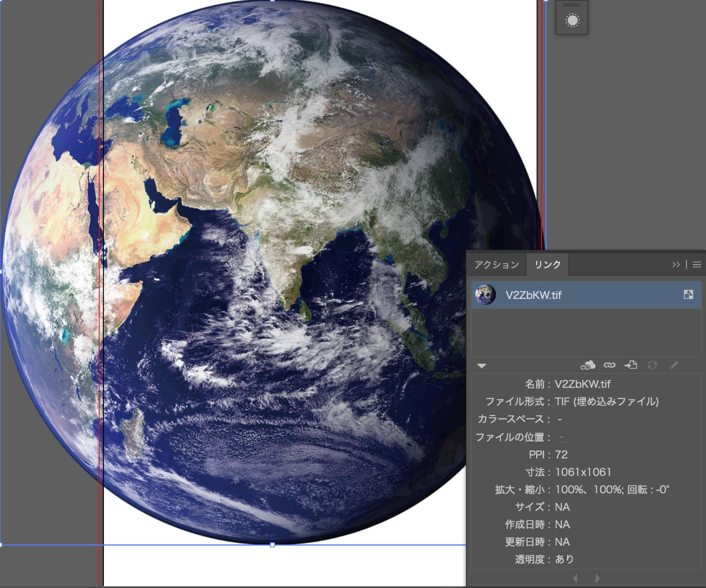Select the V2ZbKW.tif link row

[x=586, y=295]
